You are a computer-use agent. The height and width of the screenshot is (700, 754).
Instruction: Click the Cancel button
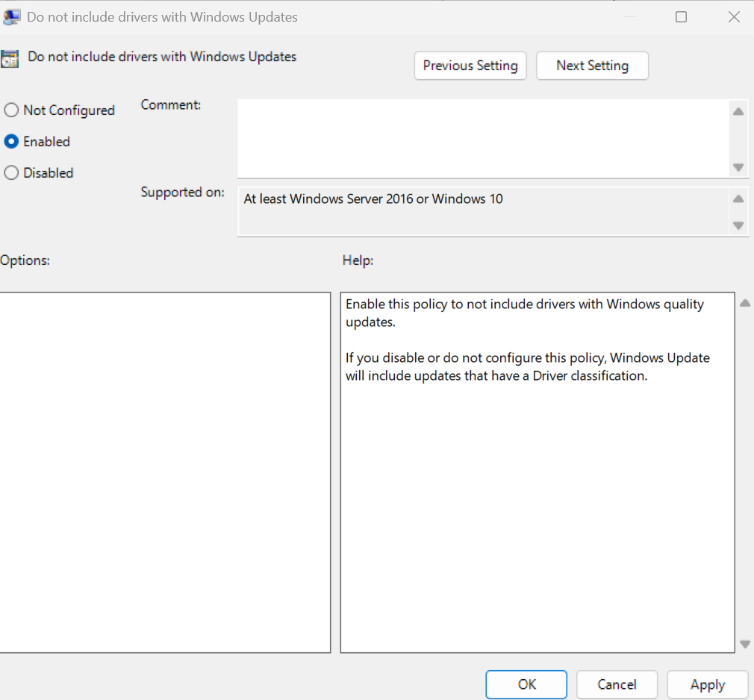[617, 684]
